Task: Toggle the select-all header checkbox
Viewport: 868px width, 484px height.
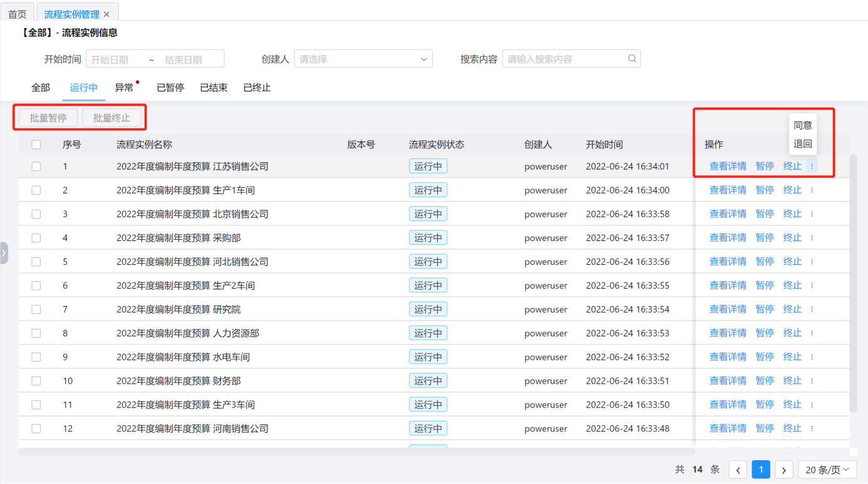Action: pyautogui.click(x=36, y=145)
